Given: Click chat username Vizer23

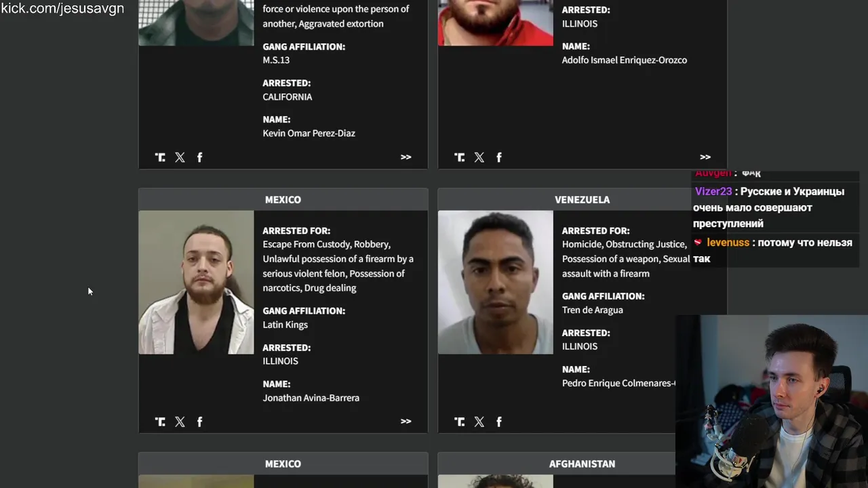Looking at the screenshot, I should [x=713, y=192].
